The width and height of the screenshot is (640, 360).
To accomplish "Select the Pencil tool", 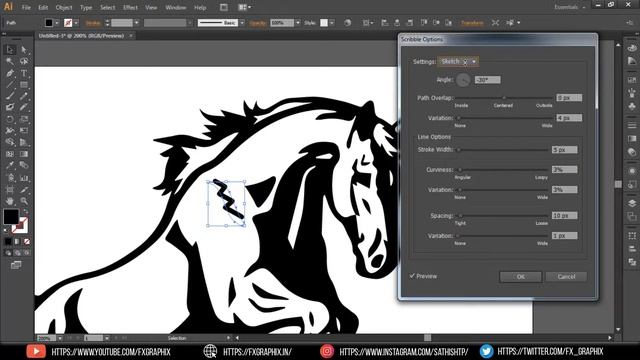I will [24, 96].
